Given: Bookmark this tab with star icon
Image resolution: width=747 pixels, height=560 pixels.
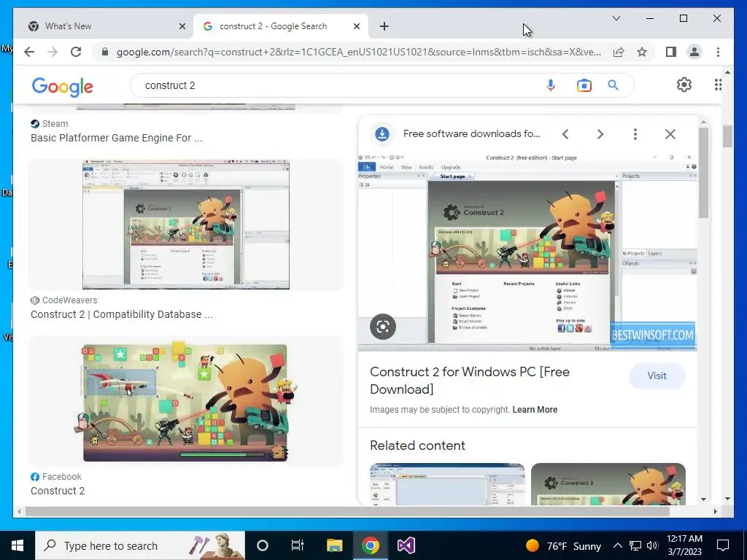Looking at the screenshot, I should click(x=642, y=52).
